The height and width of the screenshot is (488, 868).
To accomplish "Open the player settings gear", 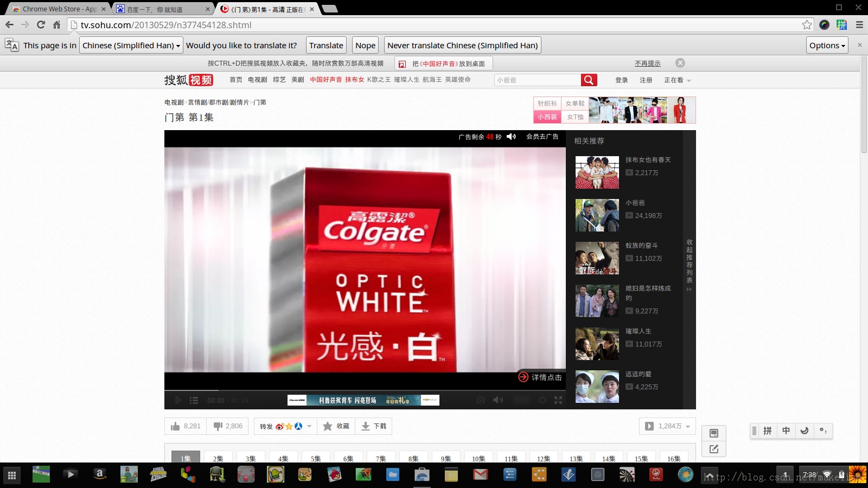I will tap(542, 400).
